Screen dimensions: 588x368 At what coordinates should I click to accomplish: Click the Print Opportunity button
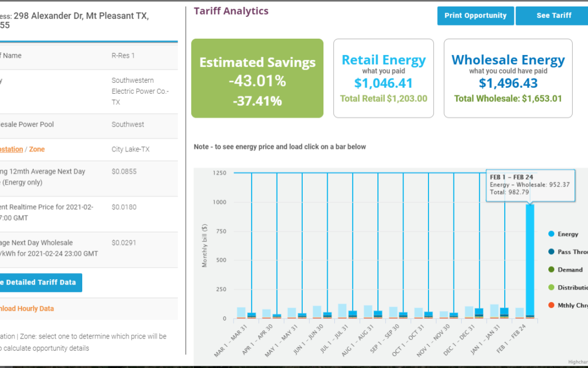pyautogui.click(x=475, y=16)
